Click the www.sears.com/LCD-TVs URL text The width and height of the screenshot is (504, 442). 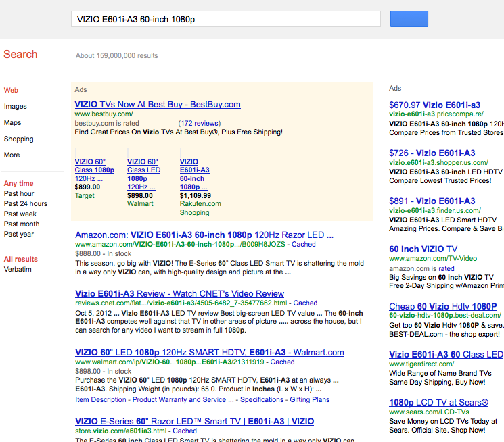pos(429,412)
